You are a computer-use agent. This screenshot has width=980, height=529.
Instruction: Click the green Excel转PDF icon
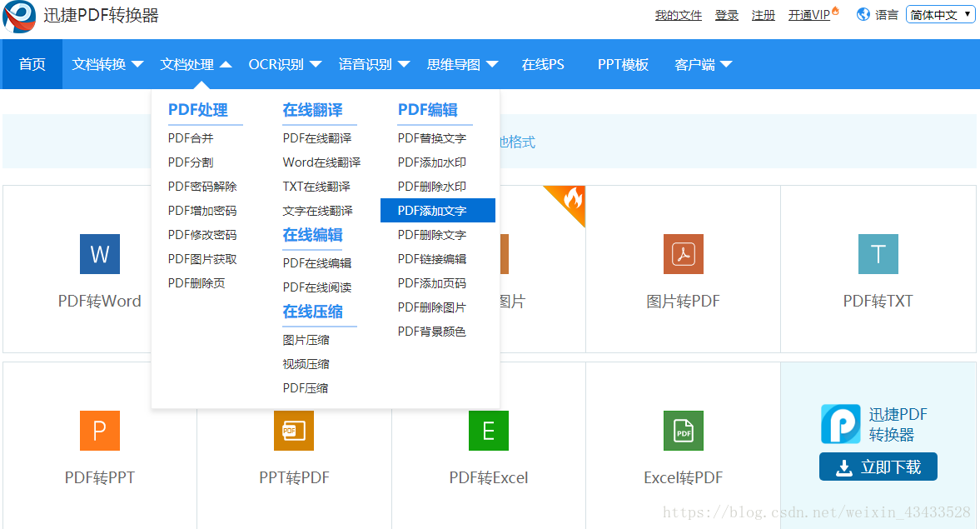point(683,431)
